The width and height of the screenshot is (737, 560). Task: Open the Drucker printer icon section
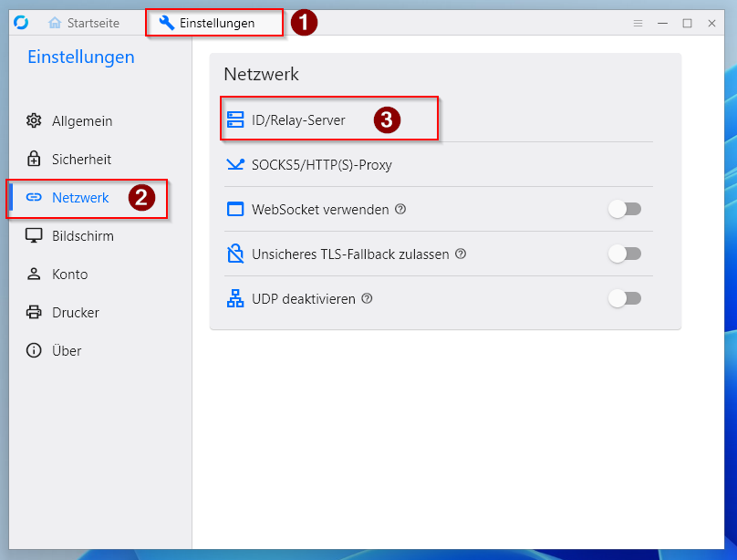pos(34,312)
